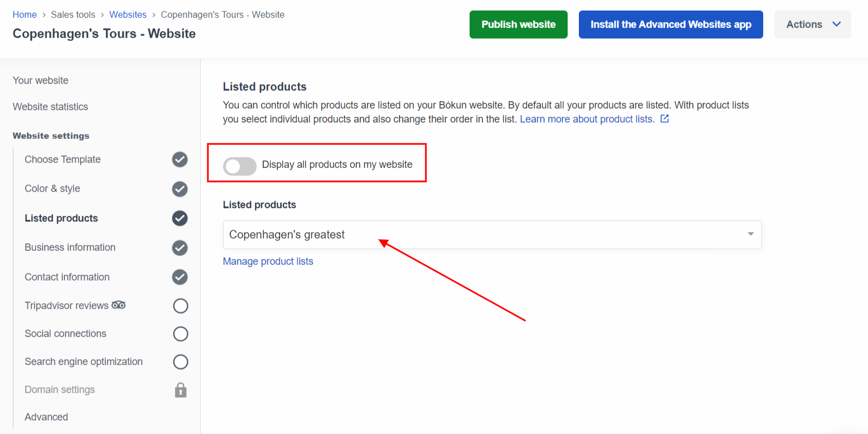Click the Websites breadcrumb link
Screen dimensions: 868x434
[x=128, y=15]
